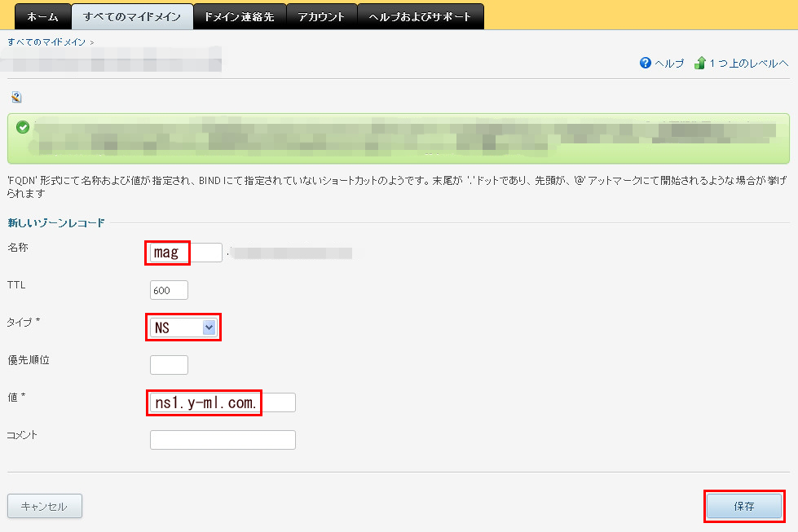Click the 値 * field label
The image size is (798, 532).
pyautogui.click(x=16, y=397)
